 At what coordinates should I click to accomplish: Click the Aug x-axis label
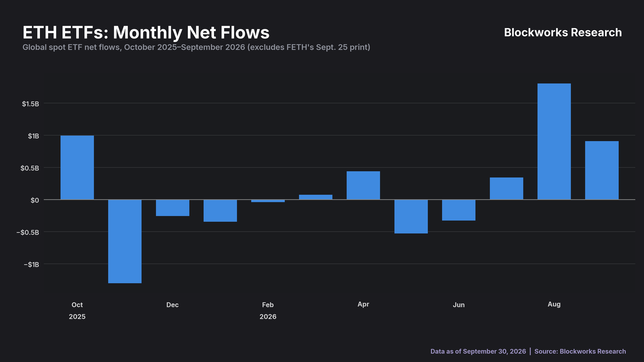pos(554,304)
